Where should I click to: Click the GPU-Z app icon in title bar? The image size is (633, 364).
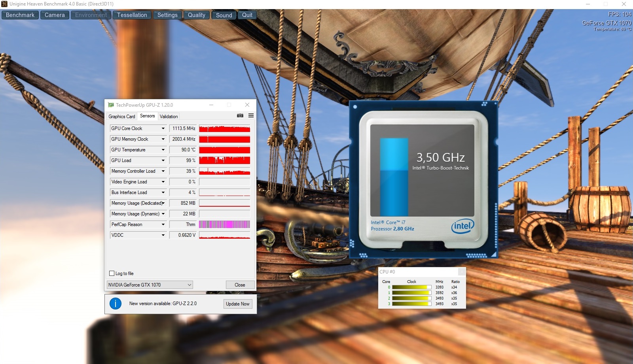coord(111,105)
